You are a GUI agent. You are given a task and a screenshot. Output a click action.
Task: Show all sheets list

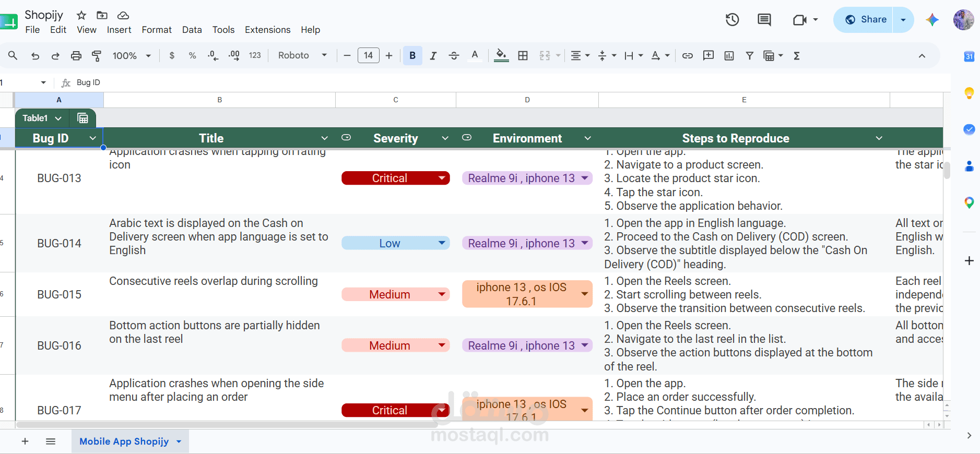pyautogui.click(x=51, y=441)
